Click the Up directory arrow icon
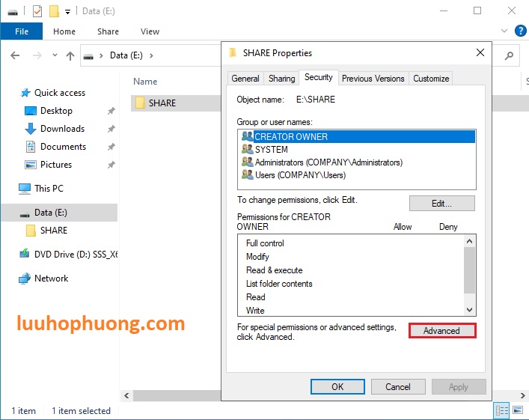Image resolution: width=529 pixels, height=420 pixels. click(x=70, y=55)
